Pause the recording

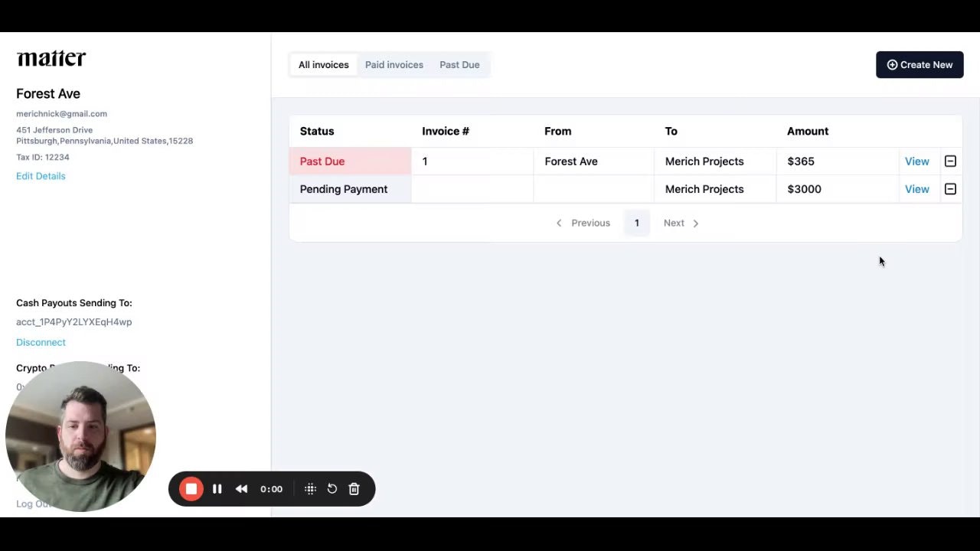click(x=217, y=489)
